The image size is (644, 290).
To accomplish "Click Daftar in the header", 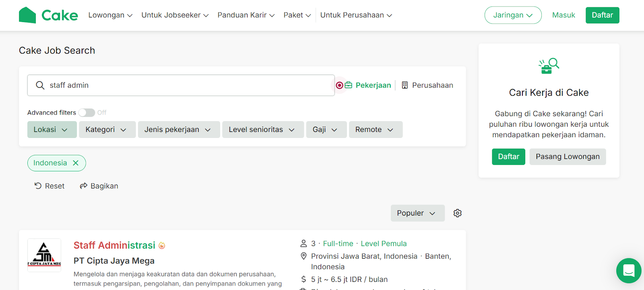I will 602,15.
